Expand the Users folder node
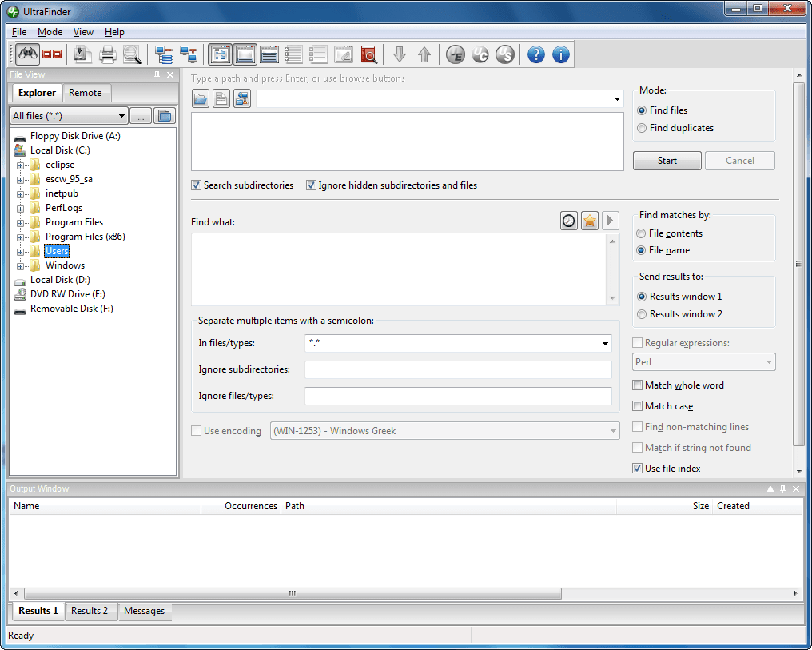812x650 pixels. pos(20,252)
